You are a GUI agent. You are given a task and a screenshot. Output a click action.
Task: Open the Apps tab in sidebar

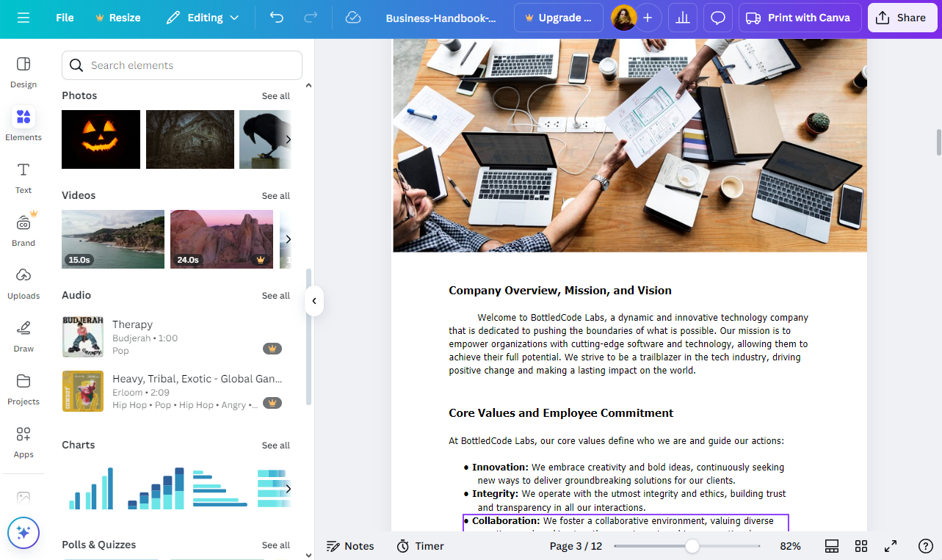pos(23,442)
